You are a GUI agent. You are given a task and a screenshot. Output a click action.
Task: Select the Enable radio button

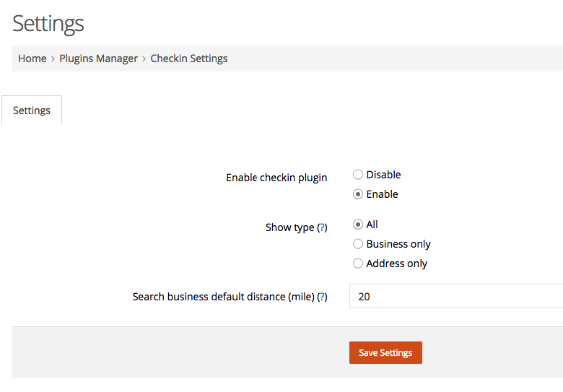(x=357, y=194)
